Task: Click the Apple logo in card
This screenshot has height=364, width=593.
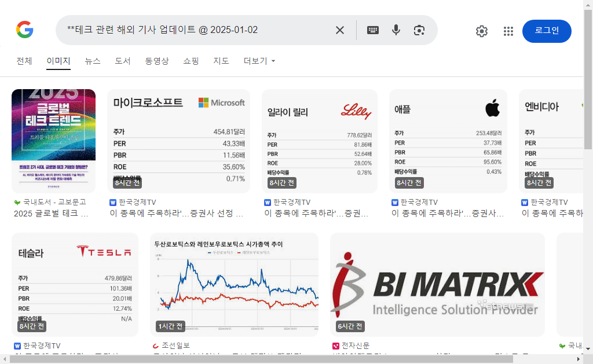Action: coord(492,107)
